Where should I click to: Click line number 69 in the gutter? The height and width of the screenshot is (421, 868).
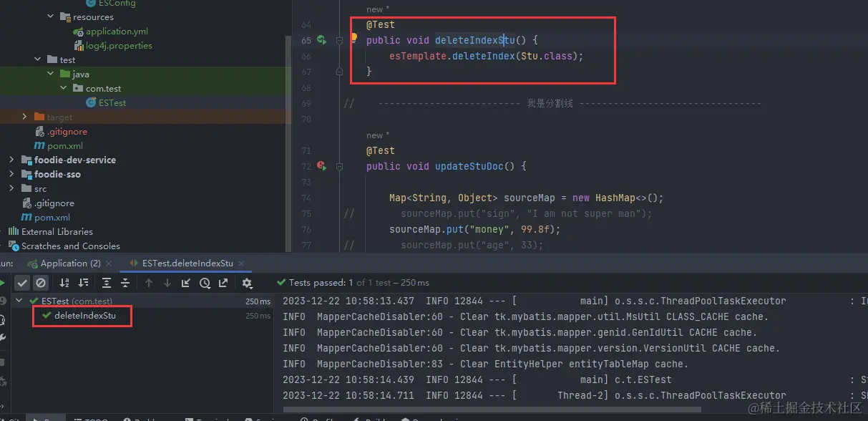click(306, 103)
